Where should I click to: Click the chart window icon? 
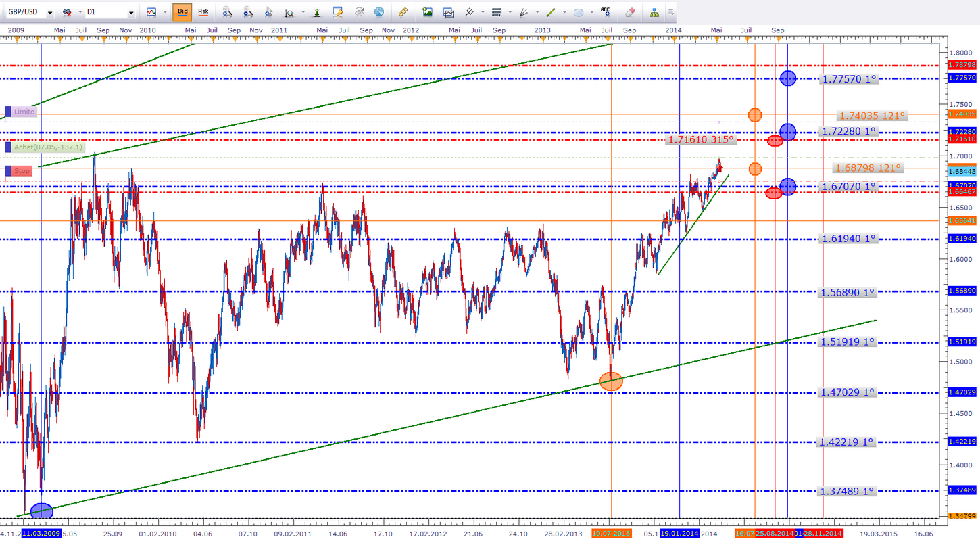pyautogui.click(x=448, y=12)
